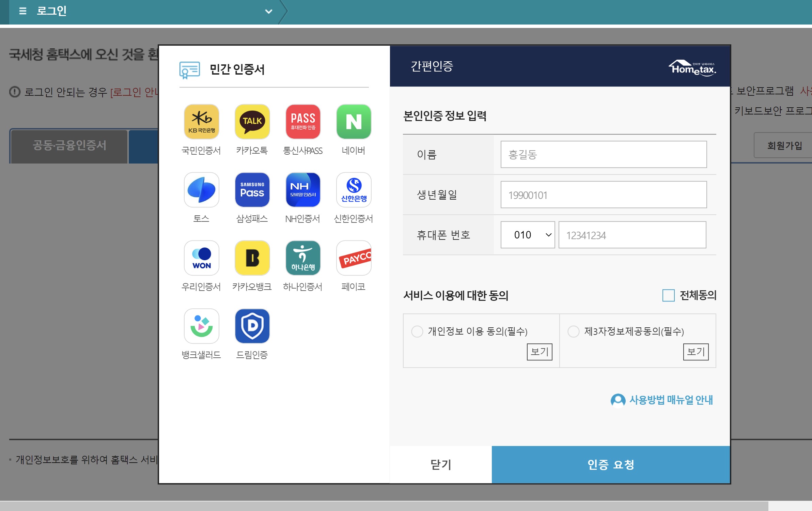Click the 닫기 button to close dialog
Viewport: 812px width, 511px height.
(441, 464)
